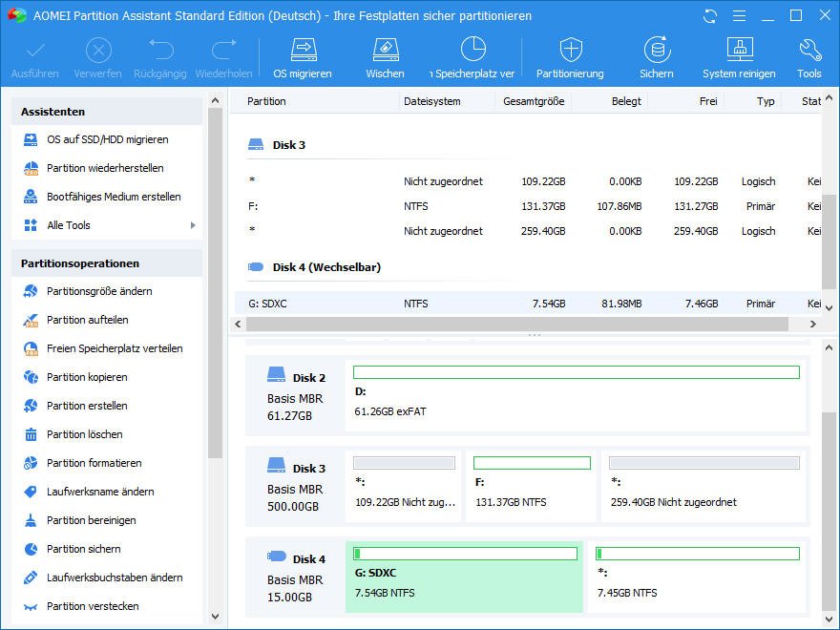The image size is (840, 630).
Task: Click OS auf SSD/HDD migrieren entry
Action: (107, 139)
